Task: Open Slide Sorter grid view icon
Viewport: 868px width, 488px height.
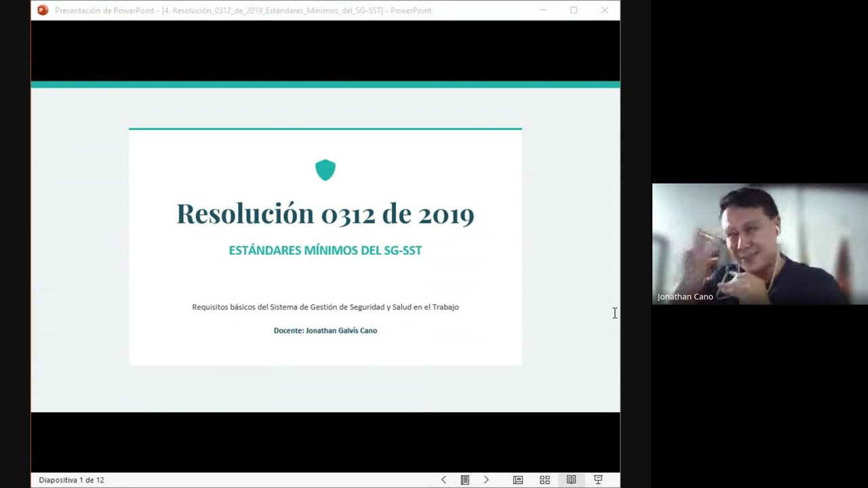Action: [545, 480]
